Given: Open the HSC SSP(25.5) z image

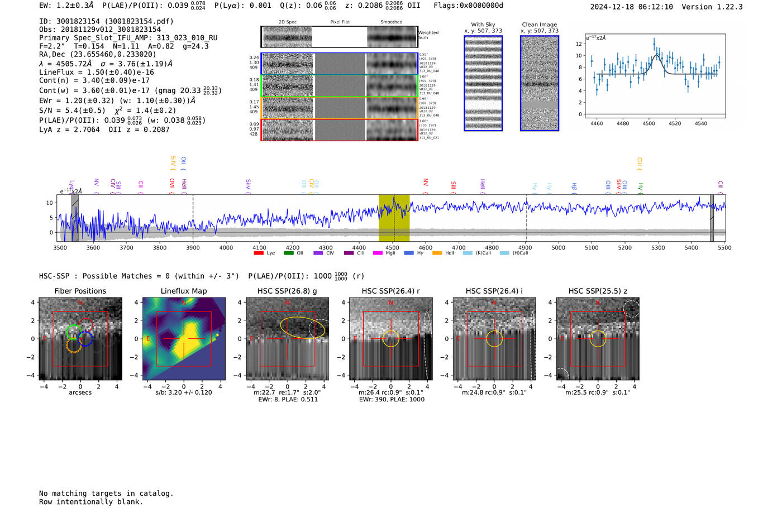Looking at the screenshot, I should pyautogui.click(x=598, y=339).
